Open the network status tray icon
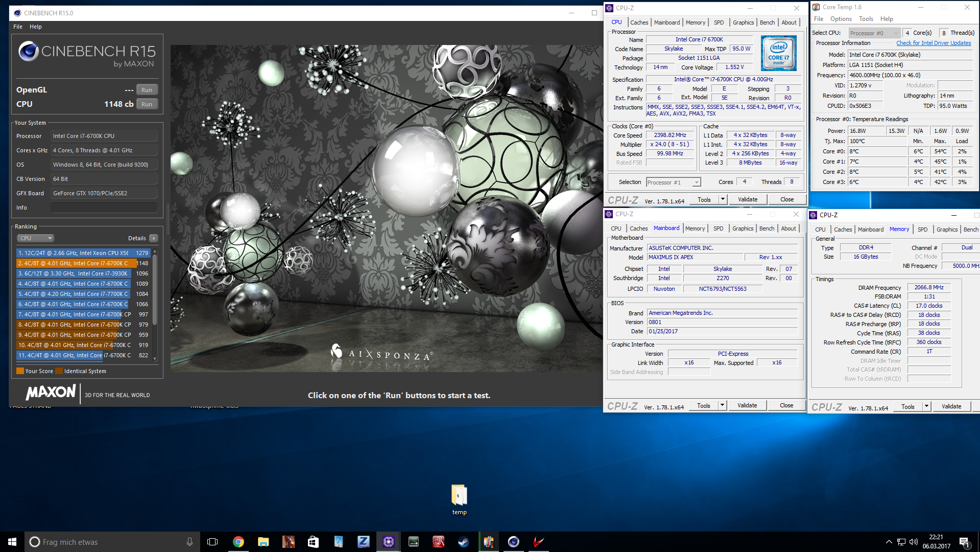 click(901, 542)
